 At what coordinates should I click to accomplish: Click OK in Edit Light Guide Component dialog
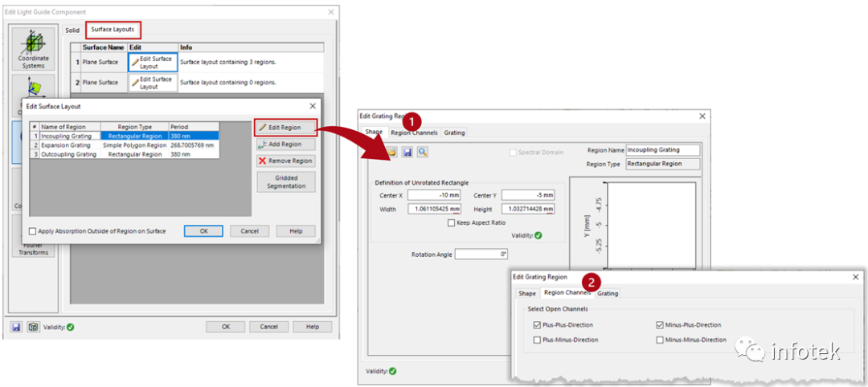[225, 327]
